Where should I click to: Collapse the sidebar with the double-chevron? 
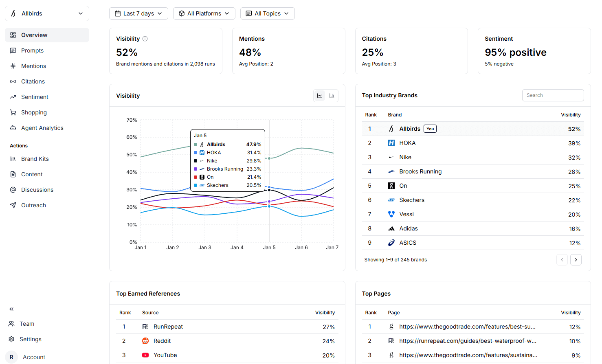coord(11,309)
